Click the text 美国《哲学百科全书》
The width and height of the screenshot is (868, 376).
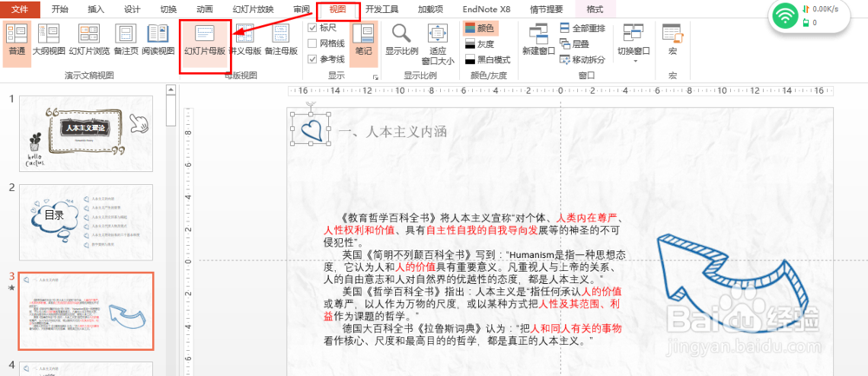(391, 291)
